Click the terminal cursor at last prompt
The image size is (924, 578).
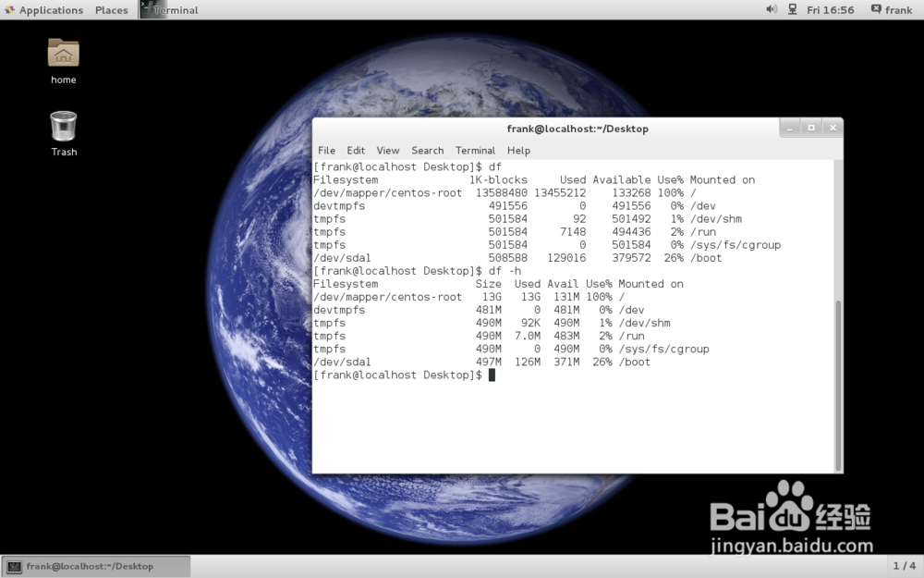click(492, 375)
